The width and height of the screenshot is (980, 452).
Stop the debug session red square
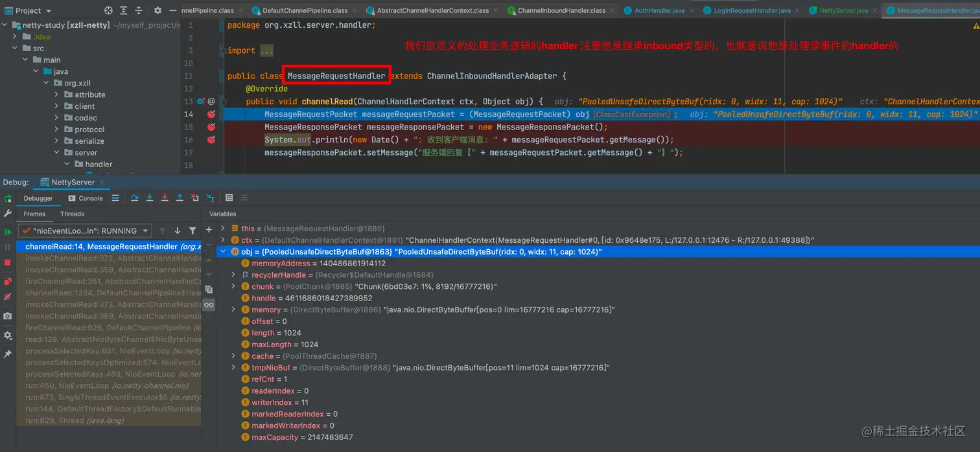pyautogui.click(x=8, y=263)
